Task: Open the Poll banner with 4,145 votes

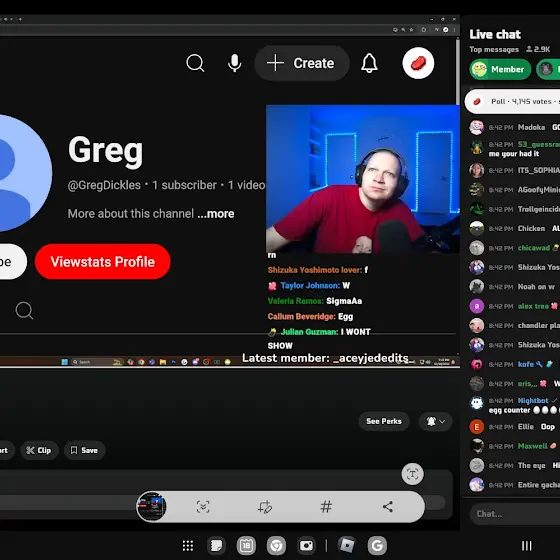Action: pos(512,101)
